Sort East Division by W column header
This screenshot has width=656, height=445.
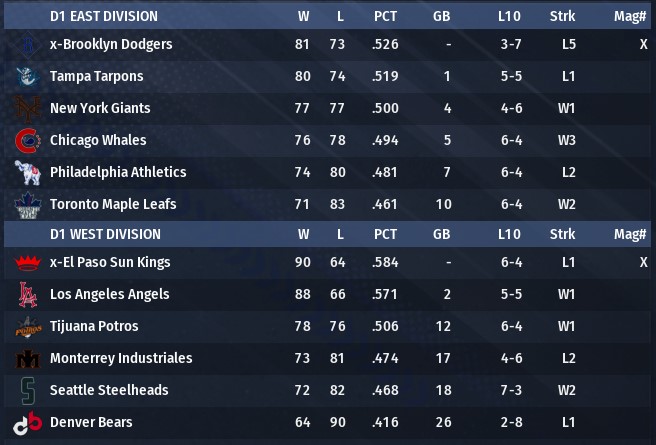tap(303, 16)
